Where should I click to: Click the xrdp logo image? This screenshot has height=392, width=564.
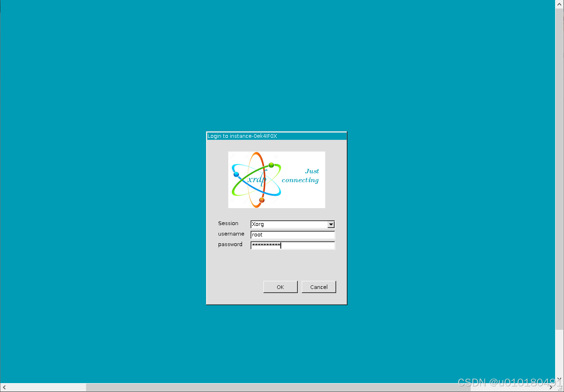(277, 180)
